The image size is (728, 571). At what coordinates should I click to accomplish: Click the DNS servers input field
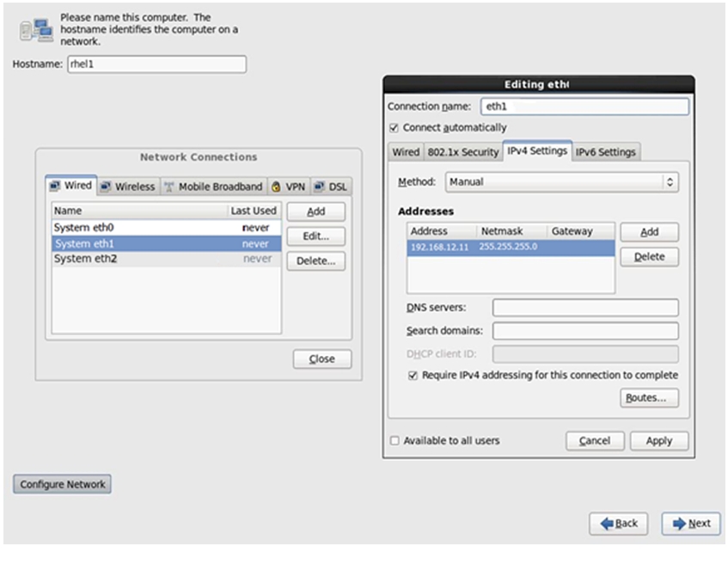pos(585,308)
